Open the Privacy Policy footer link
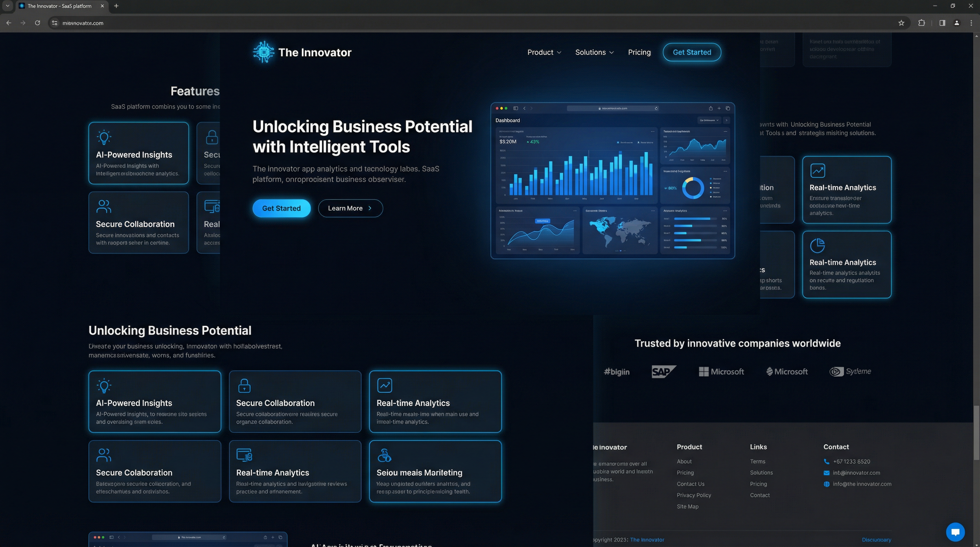 (694, 495)
